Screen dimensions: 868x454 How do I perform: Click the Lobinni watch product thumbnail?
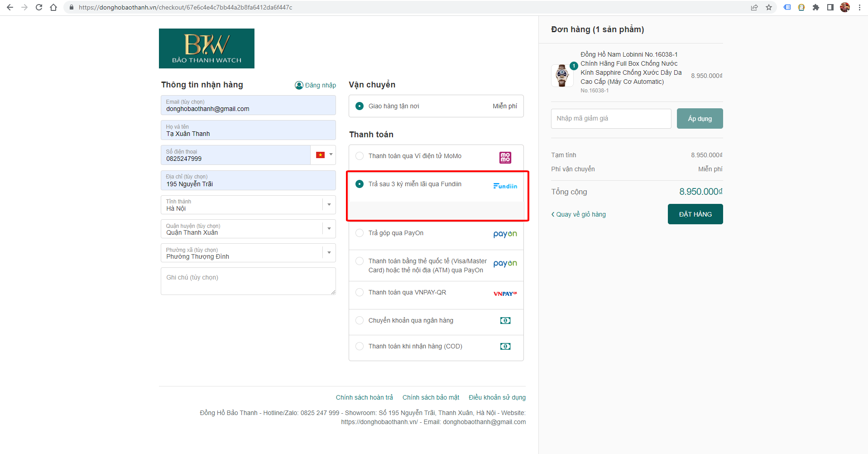click(x=562, y=76)
